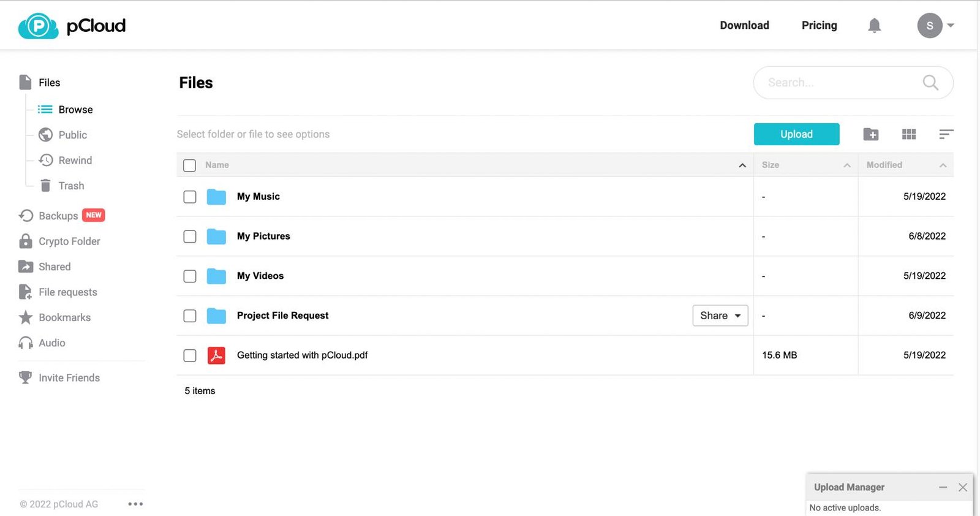Open File requests section
This screenshot has width=980, height=516.
pos(68,292)
